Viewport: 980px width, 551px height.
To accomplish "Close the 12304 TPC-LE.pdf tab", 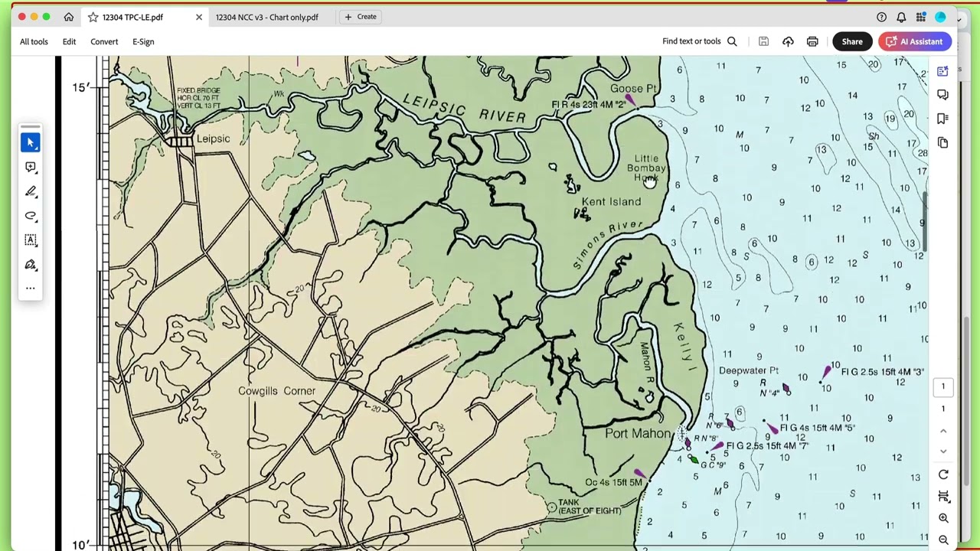I will point(199,17).
